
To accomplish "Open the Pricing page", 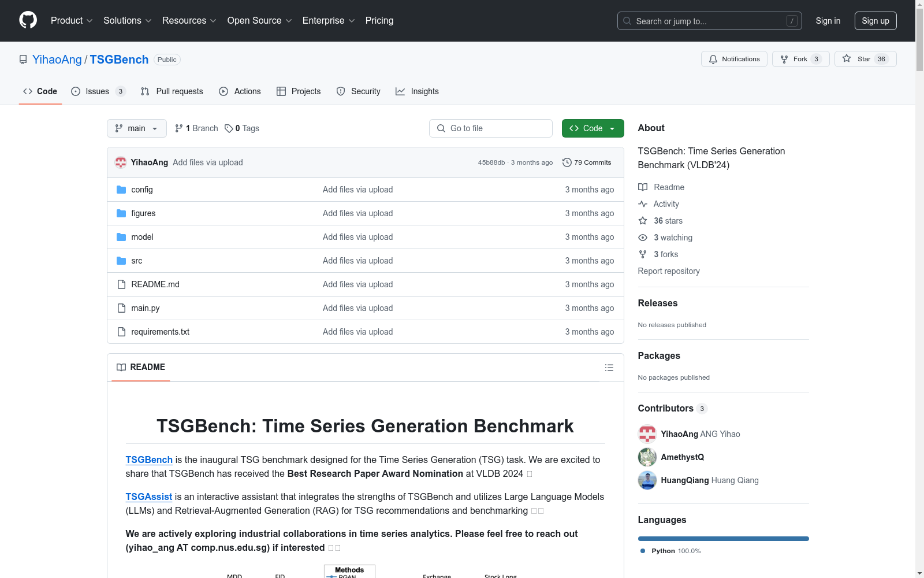I will click(x=379, y=21).
